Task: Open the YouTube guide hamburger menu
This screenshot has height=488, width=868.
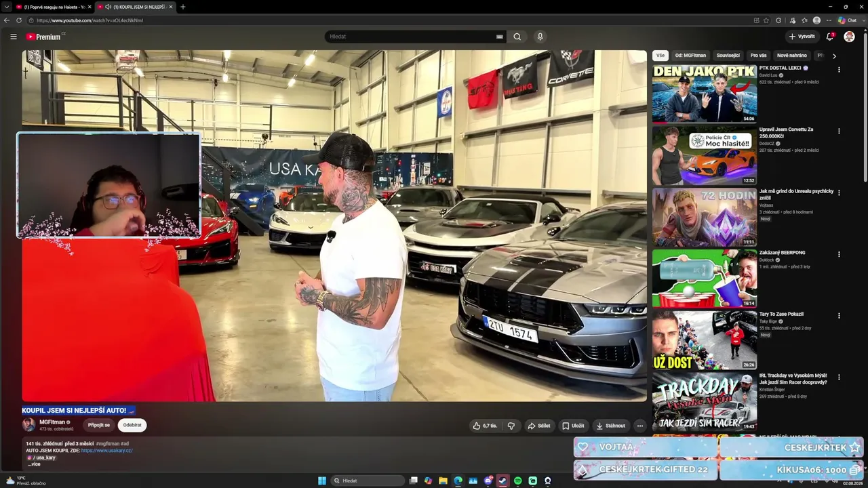Action: point(14,37)
